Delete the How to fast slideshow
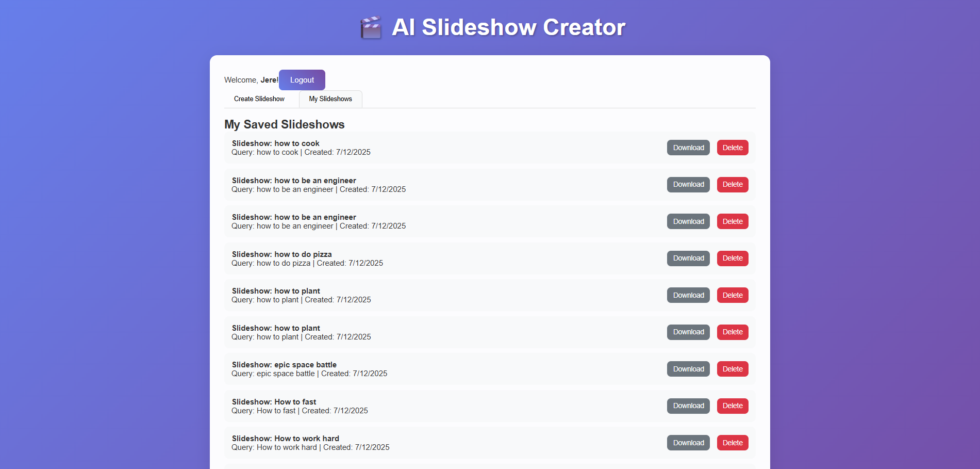The image size is (980, 469). pyautogui.click(x=733, y=406)
